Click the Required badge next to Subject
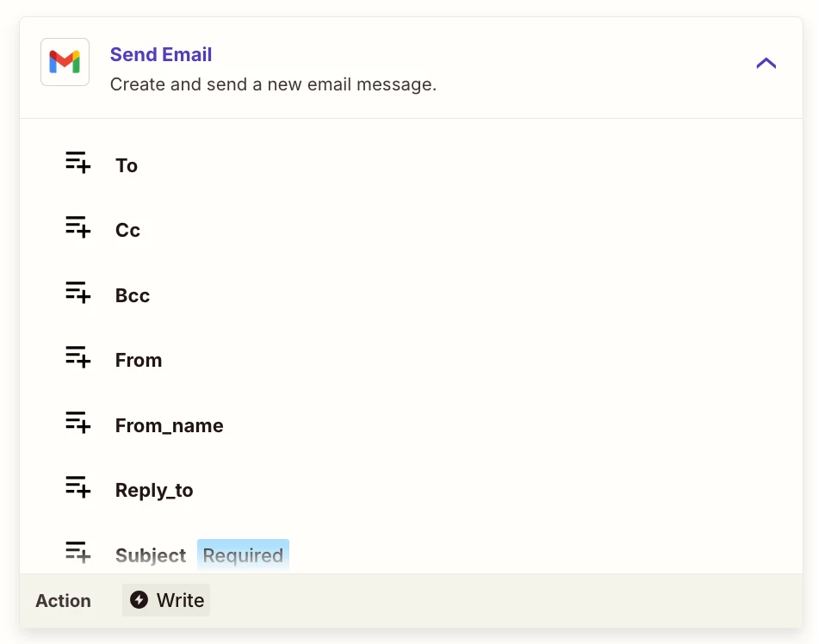The width and height of the screenshot is (818, 644). 243,555
